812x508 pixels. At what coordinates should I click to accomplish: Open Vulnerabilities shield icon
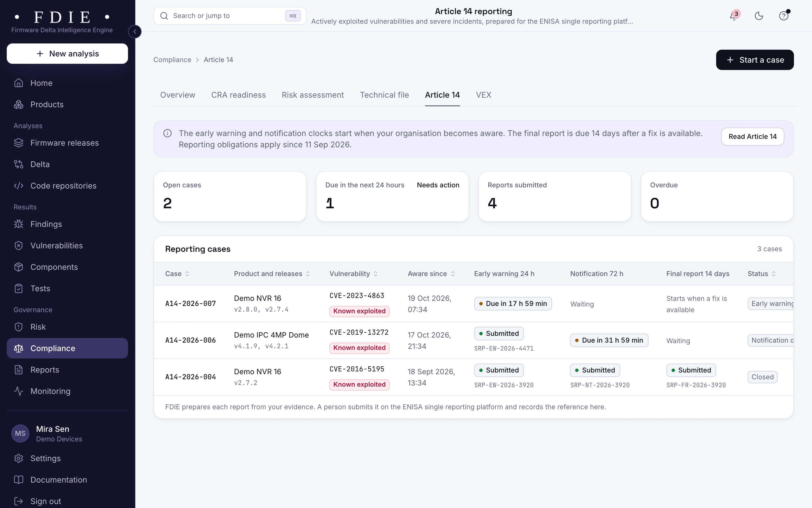[x=19, y=246]
